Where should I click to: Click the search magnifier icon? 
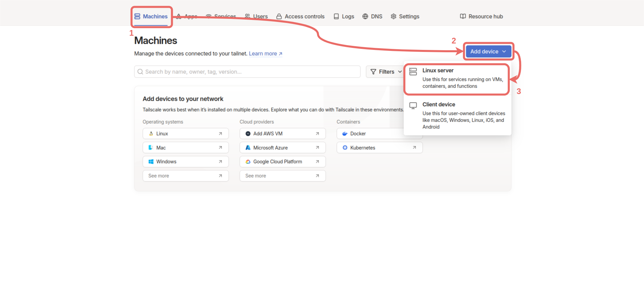[140, 72]
